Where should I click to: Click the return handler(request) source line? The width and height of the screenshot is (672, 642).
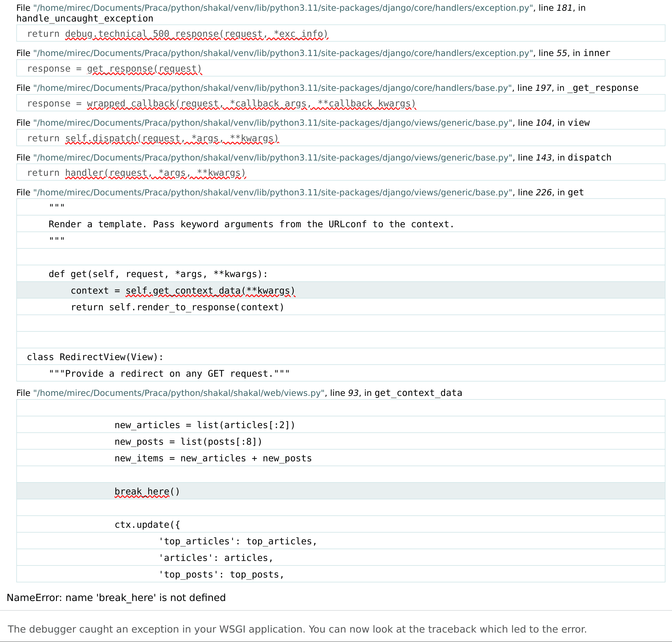[136, 173]
